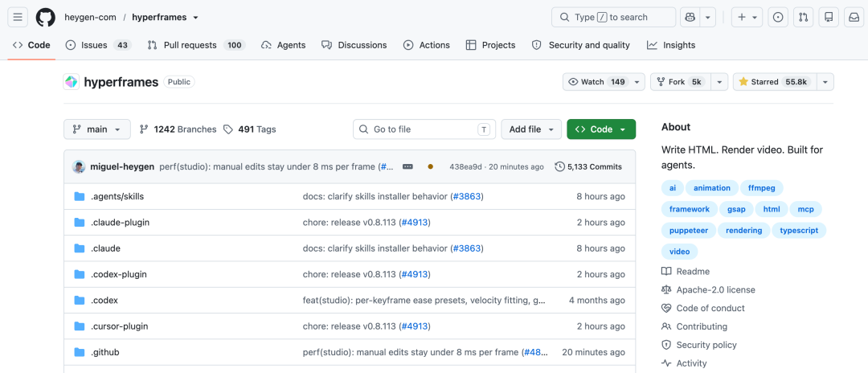Go to GitHub home via Octocat logo
This screenshot has width=868, height=373.
pyautogui.click(x=45, y=17)
